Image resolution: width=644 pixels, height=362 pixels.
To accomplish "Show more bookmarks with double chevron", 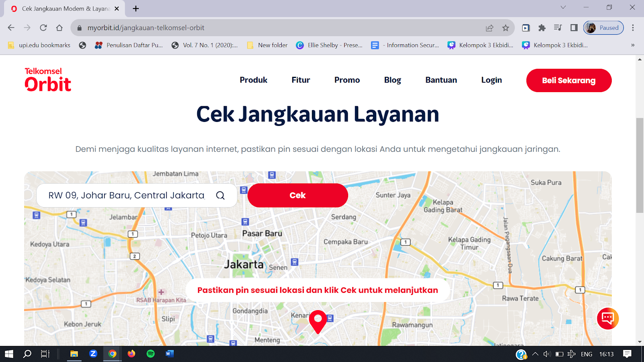I will 633,45.
